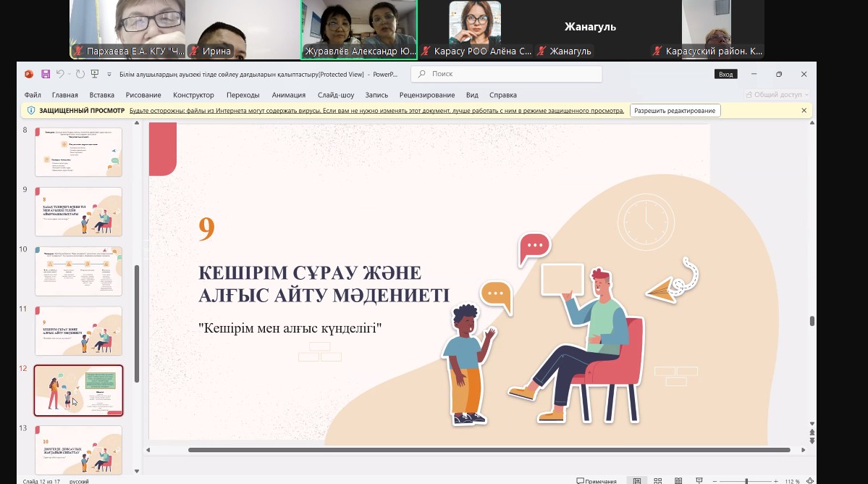Open the Вставка ribbon tab

point(102,95)
